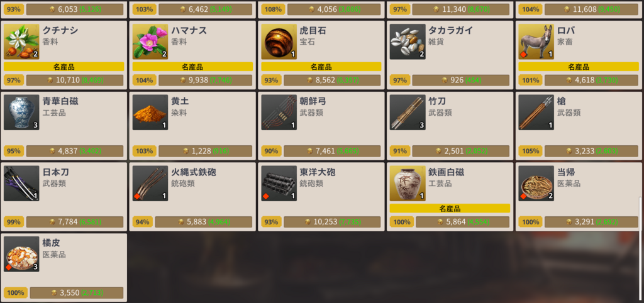This screenshot has width=644, height=303.
Task: Select the 朝鮮弓 bow weapon icon
Action: coord(279,113)
